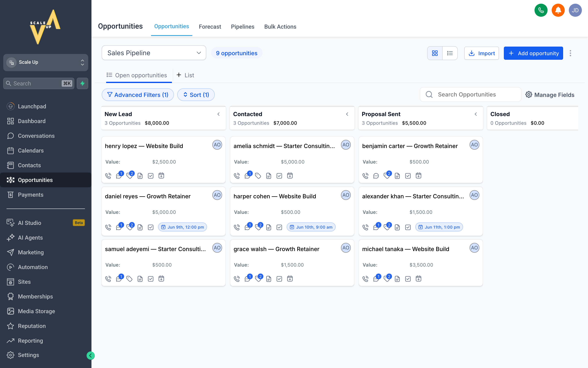
Task: Switch to list view
Action: coord(450,53)
